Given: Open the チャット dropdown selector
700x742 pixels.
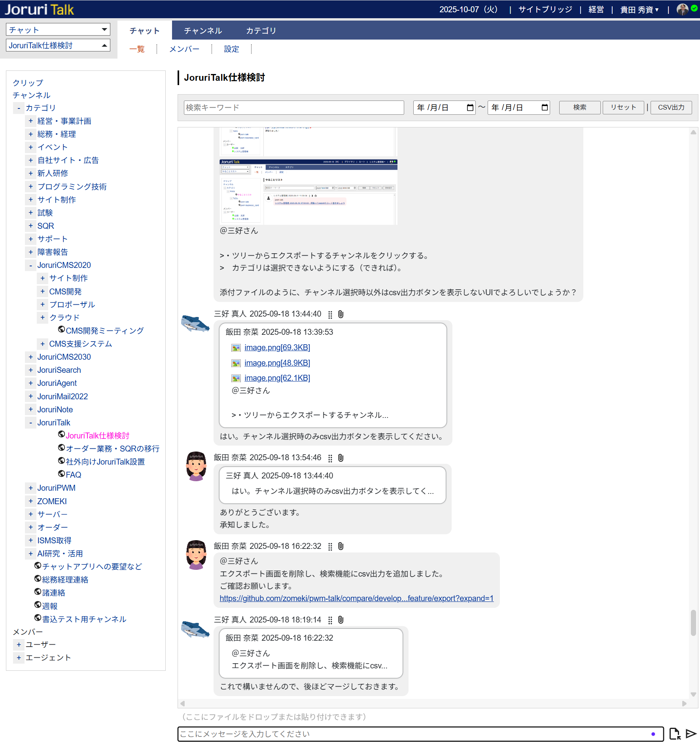Looking at the screenshot, I should [x=58, y=30].
